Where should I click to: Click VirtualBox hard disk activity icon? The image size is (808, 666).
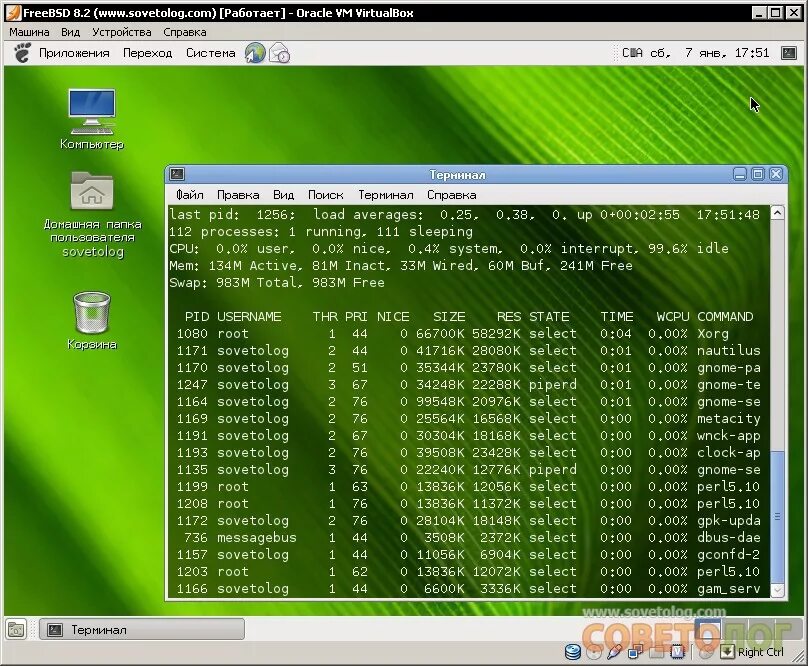click(573, 652)
